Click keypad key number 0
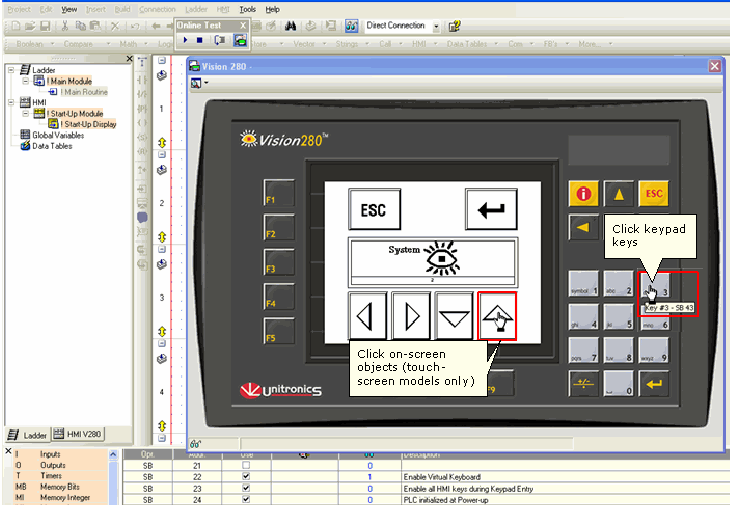Screen dimensions: 730x505 pos(619,384)
